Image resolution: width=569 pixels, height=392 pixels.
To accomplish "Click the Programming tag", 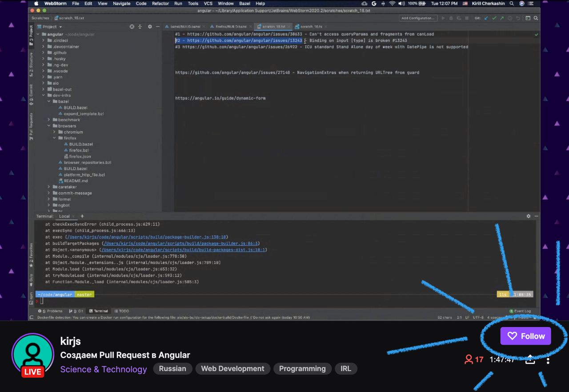I will pyautogui.click(x=302, y=368).
